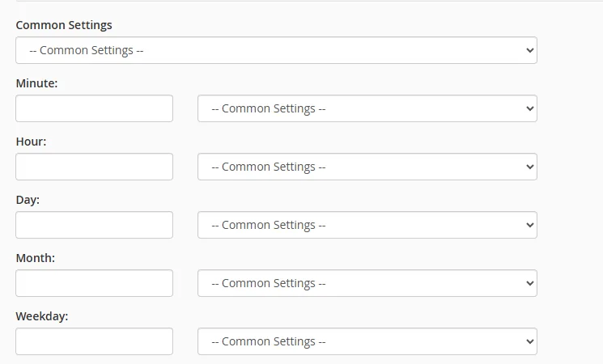Click the Month field label
Screen dimensions: 603x364
click(35, 258)
